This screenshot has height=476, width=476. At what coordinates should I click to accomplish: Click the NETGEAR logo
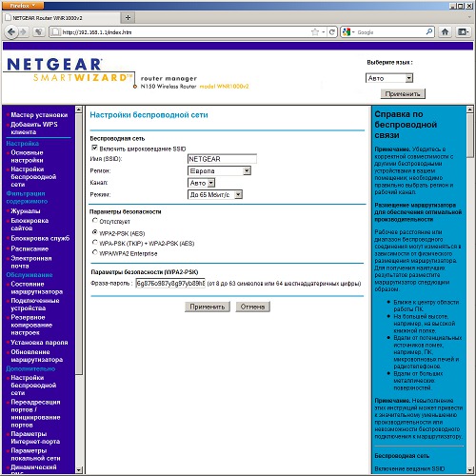[54, 65]
